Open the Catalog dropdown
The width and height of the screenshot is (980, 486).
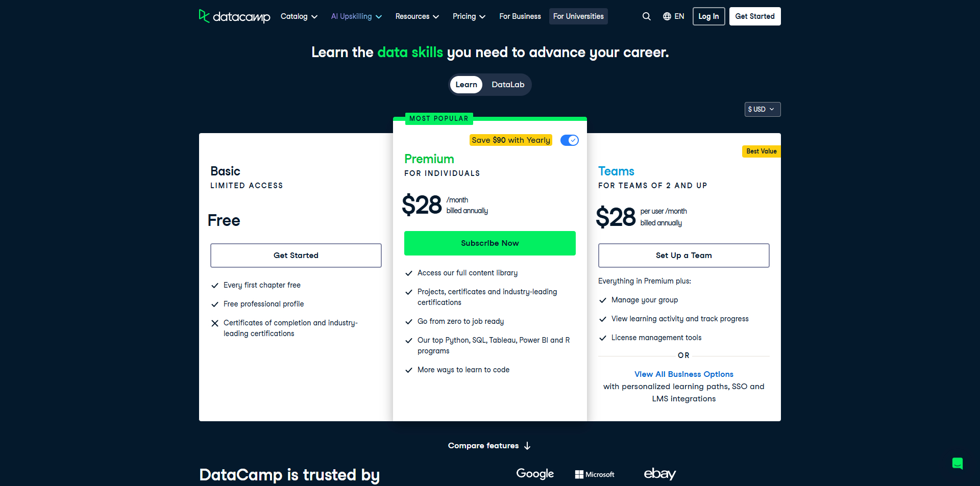299,16
